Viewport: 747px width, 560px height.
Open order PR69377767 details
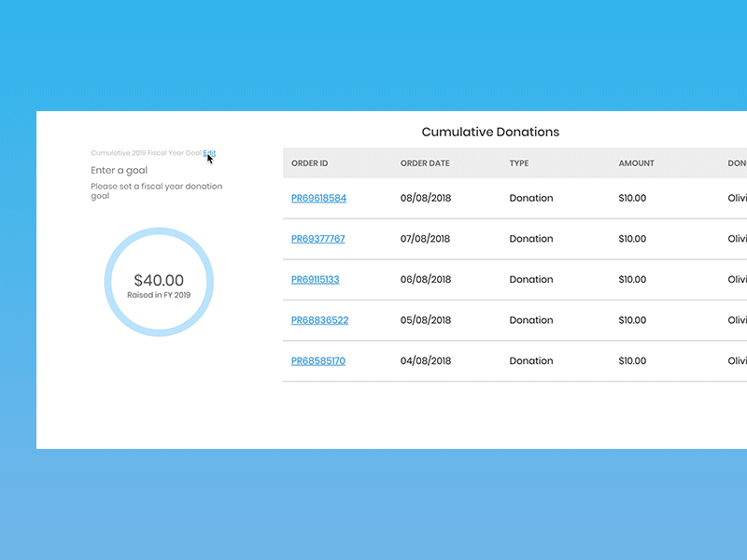pyautogui.click(x=317, y=238)
